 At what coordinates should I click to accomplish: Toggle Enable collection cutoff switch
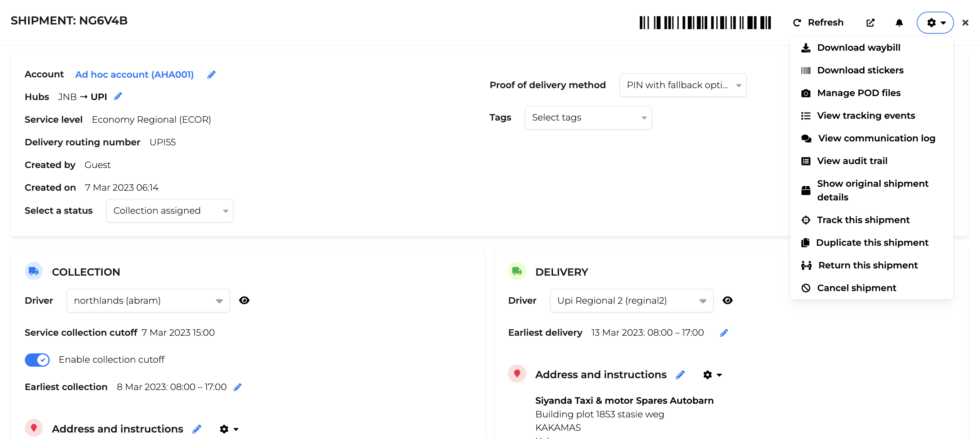click(x=37, y=359)
